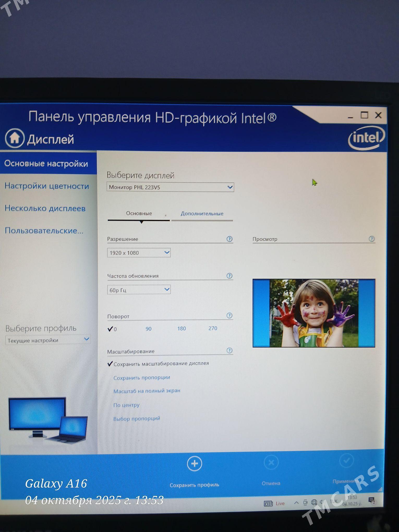Click the Отмена cancel icon
This screenshot has height=532, width=399.
pyautogui.click(x=271, y=463)
